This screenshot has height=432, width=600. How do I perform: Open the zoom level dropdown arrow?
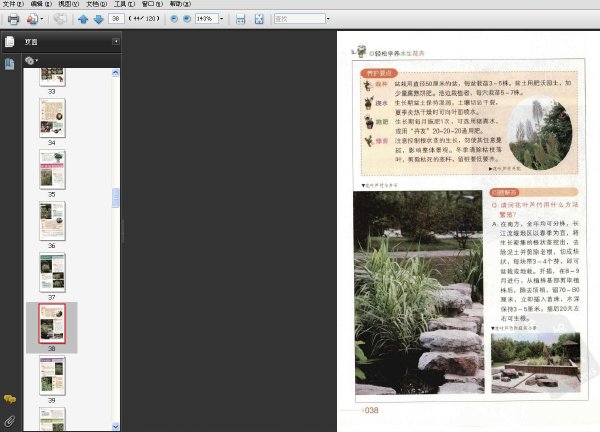pyautogui.click(x=221, y=18)
